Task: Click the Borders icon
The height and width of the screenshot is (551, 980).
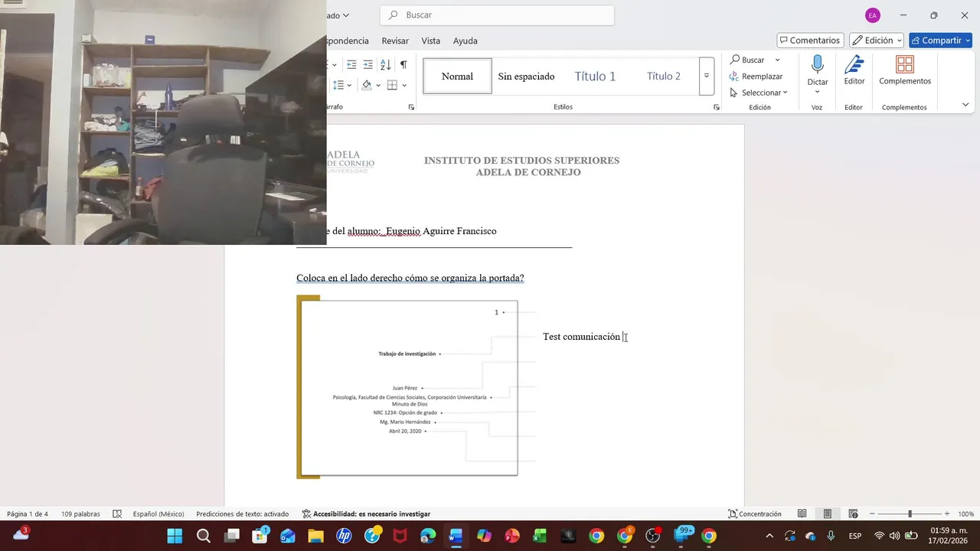Action: coord(392,85)
